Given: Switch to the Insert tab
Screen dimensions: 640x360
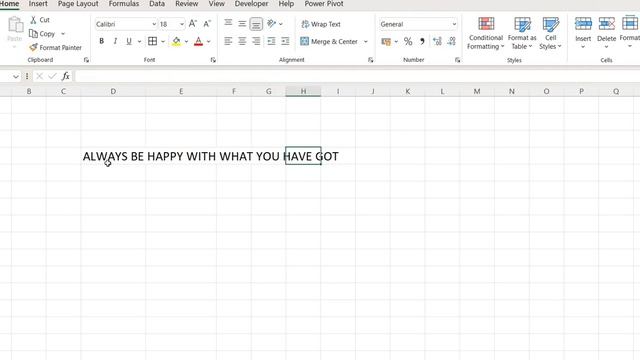Looking at the screenshot, I should pos(38,4).
